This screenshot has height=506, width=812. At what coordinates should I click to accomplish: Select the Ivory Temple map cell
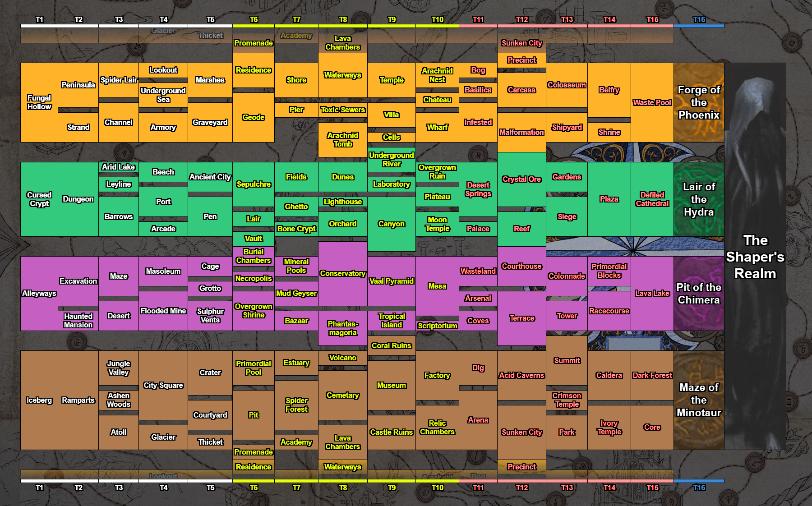click(609, 428)
